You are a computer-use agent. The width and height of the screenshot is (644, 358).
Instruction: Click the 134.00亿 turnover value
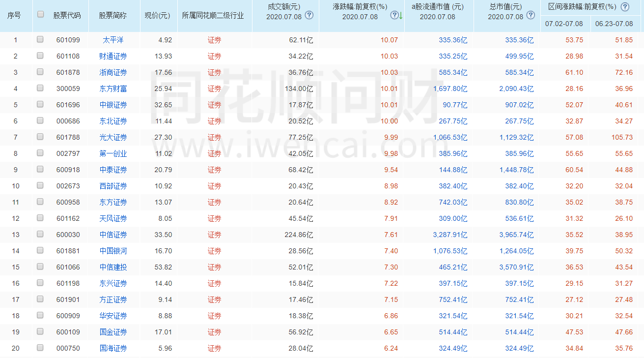point(299,89)
